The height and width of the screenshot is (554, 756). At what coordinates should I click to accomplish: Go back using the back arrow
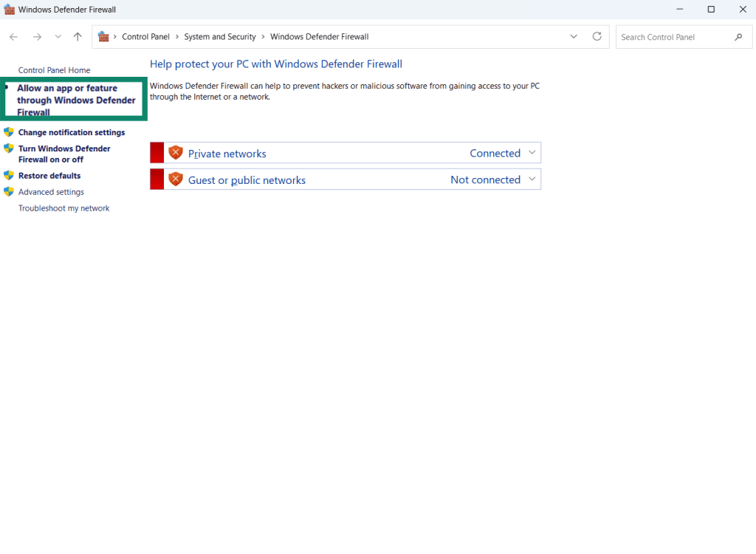pos(13,37)
